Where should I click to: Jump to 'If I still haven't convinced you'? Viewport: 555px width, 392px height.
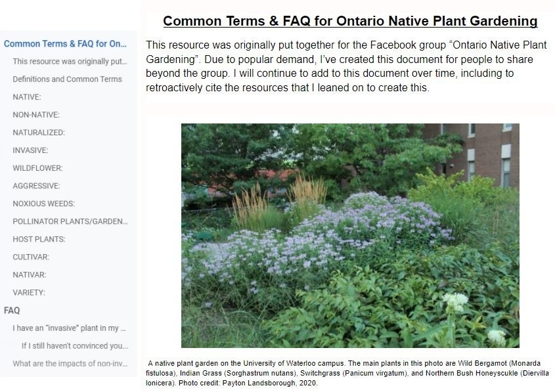tap(74, 345)
